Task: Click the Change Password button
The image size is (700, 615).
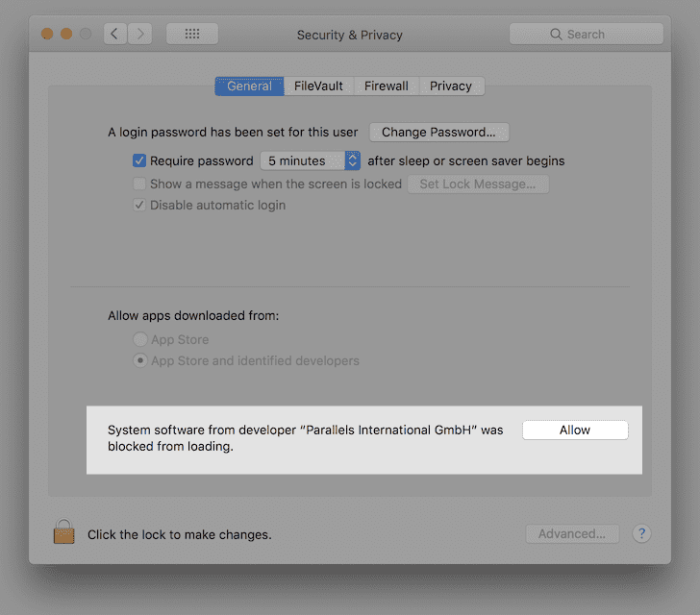Action: click(x=438, y=133)
